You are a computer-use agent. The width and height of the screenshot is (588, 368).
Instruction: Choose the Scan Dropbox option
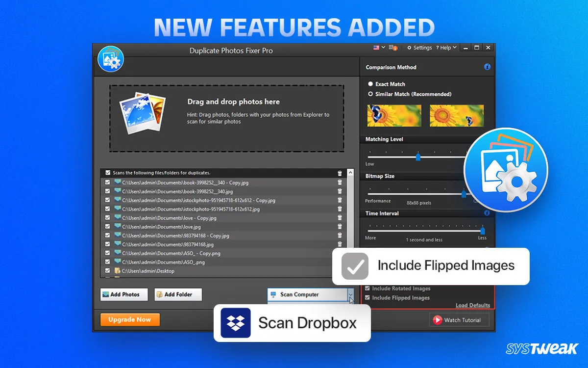(292, 323)
